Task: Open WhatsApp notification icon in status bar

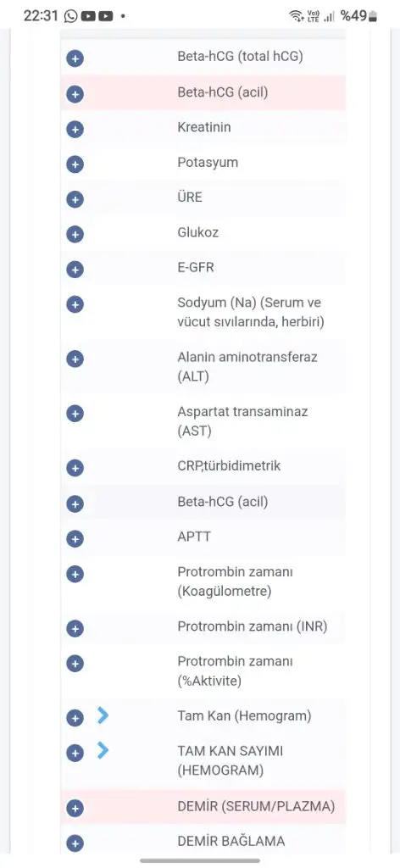Action: [71, 16]
